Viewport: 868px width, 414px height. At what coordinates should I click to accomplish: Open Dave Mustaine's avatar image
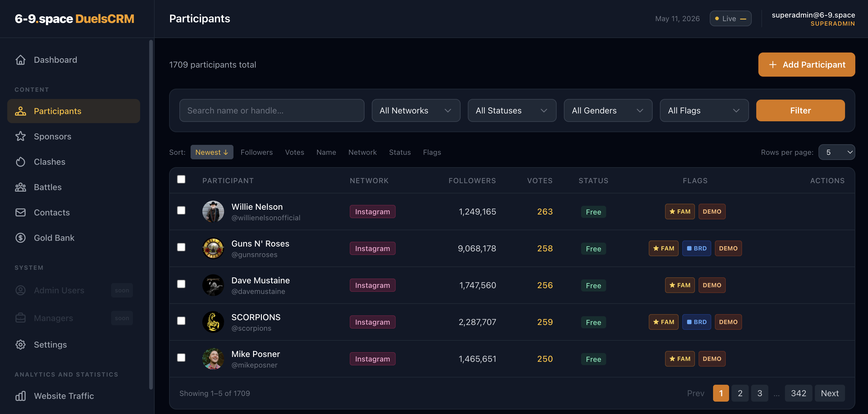pyautogui.click(x=213, y=285)
